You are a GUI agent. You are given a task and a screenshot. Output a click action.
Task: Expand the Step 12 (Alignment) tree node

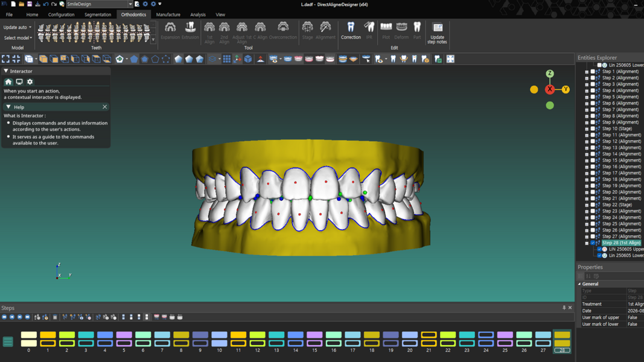(x=587, y=141)
